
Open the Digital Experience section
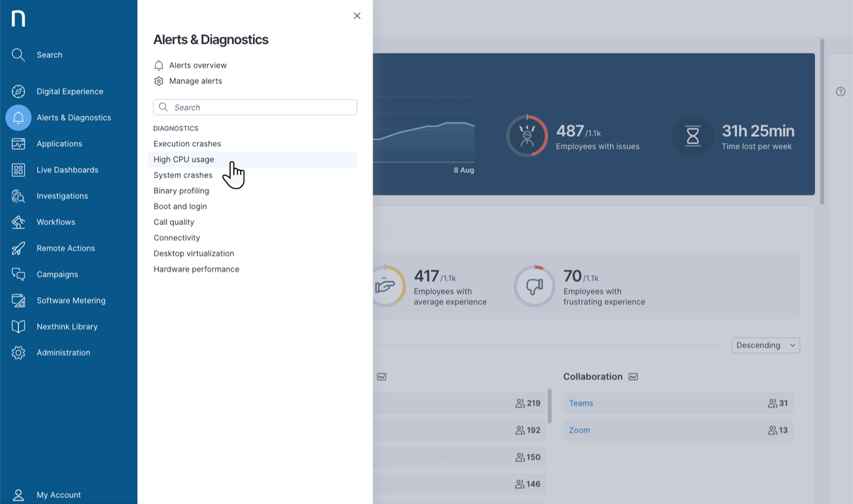click(70, 91)
